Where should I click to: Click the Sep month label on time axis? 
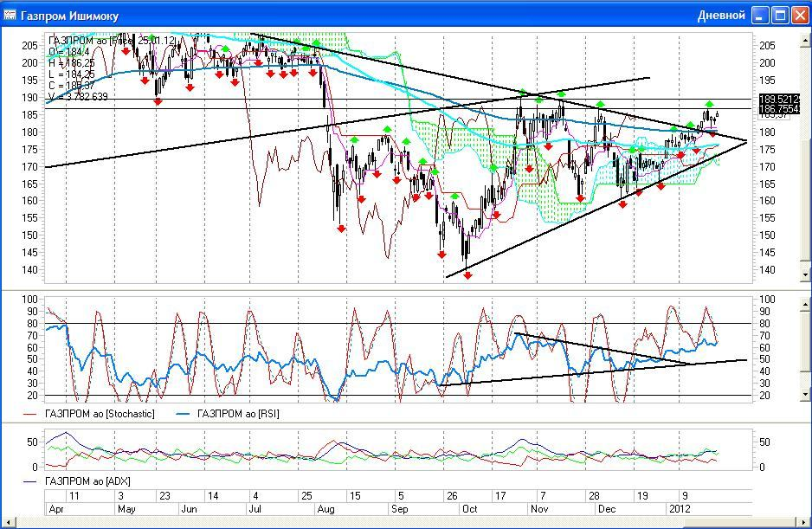(x=400, y=509)
